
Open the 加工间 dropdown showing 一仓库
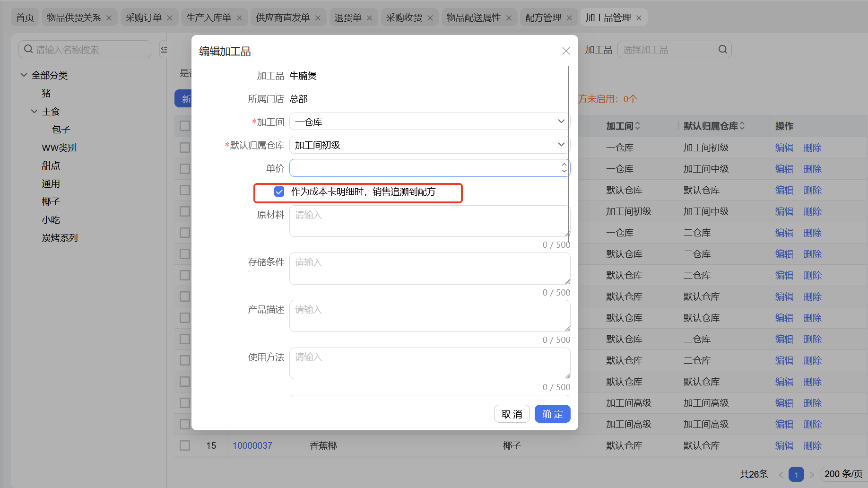pyautogui.click(x=430, y=122)
